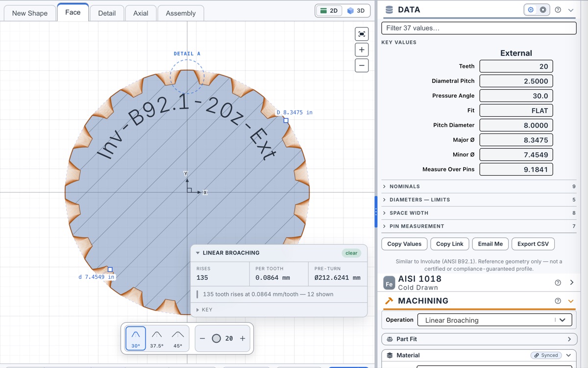This screenshot has width=588, height=368.
Task: Click the gear icon in the DATA header
Action: point(531,10)
